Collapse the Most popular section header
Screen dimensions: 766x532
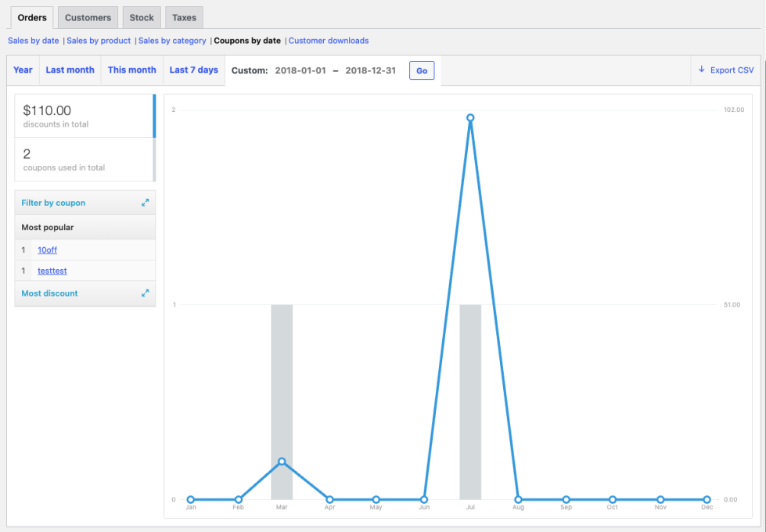coord(85,228)
